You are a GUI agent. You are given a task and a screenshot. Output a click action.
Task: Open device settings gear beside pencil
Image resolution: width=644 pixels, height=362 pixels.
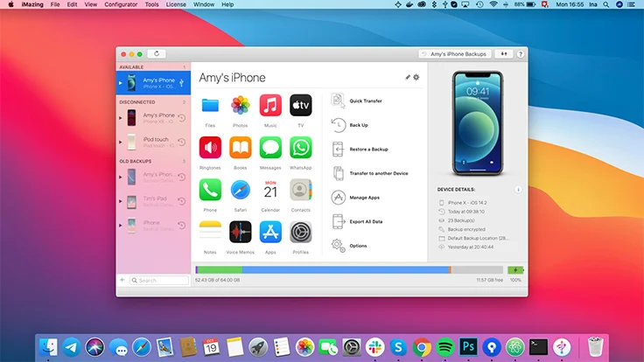[x=416, y=78]
